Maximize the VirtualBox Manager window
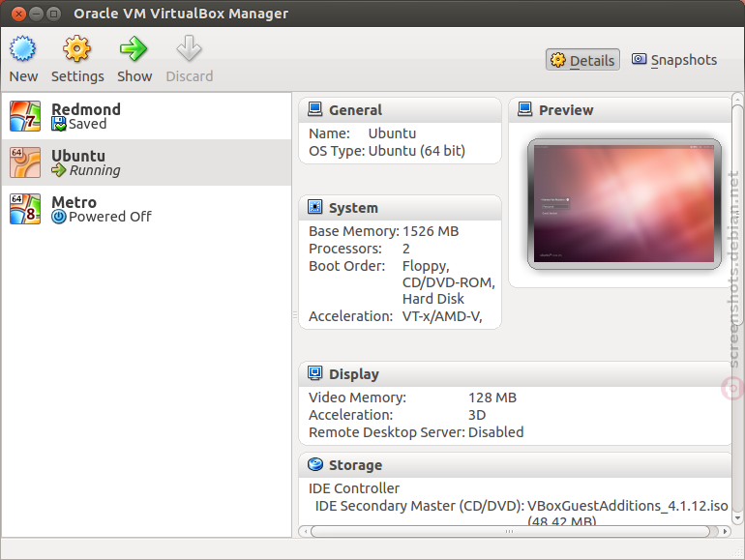The height and width of the screenshot is (560, 745). pyautogui.click(x=53, y=14)
